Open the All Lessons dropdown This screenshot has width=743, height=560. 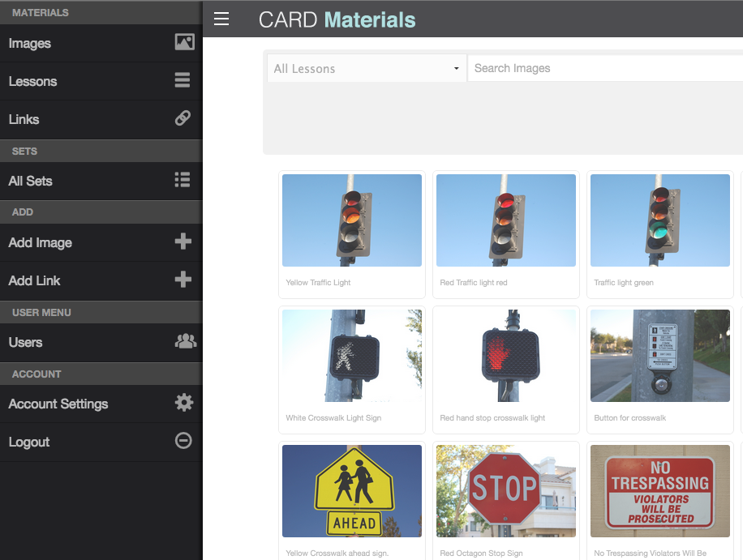tap(366, 69)
